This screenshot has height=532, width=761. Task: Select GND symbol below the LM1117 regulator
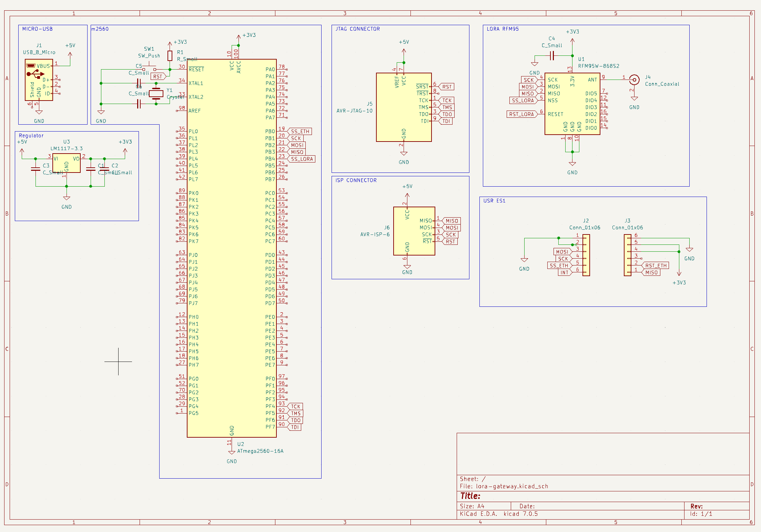(x=67, y=202)
